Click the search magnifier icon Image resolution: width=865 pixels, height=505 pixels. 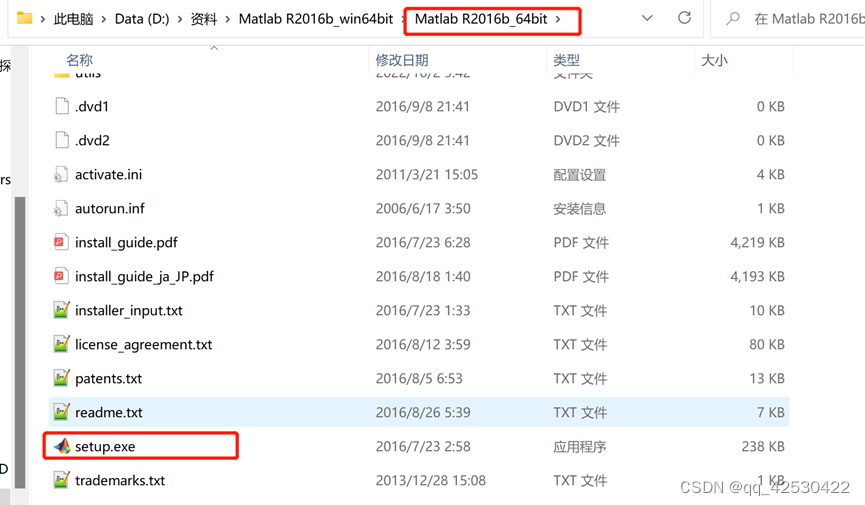point(733,19)
